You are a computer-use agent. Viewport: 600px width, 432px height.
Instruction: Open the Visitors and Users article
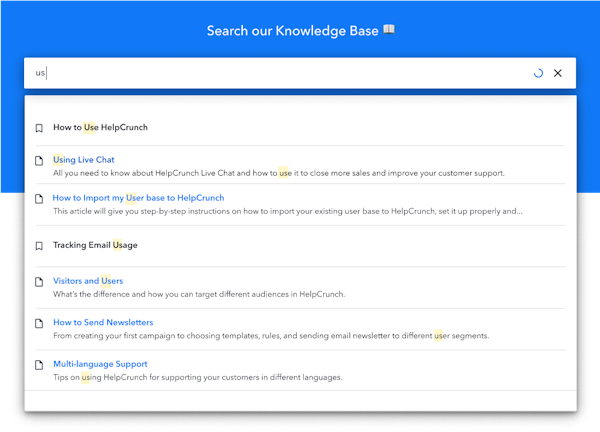(88, 281)
